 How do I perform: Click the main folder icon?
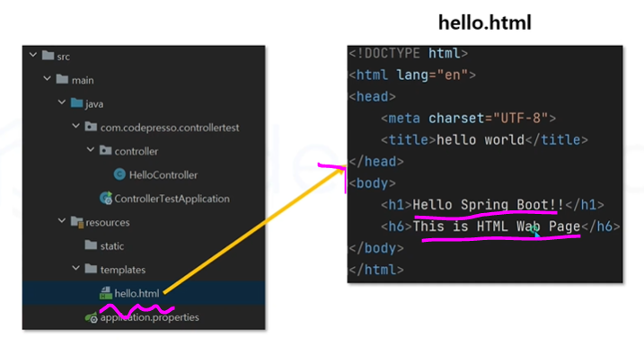62,79
